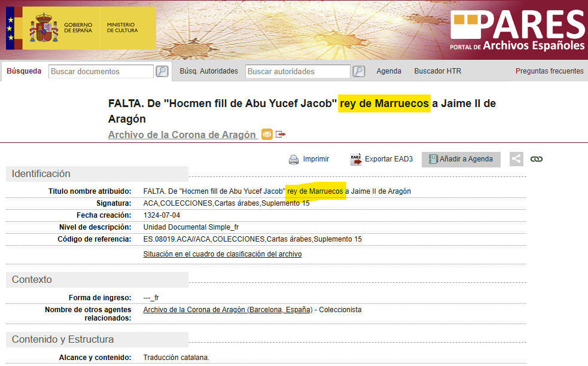The height and width of the screenshot is (366, 588).
Task: Open Agenda in the navigation bar
Action: 389,71
